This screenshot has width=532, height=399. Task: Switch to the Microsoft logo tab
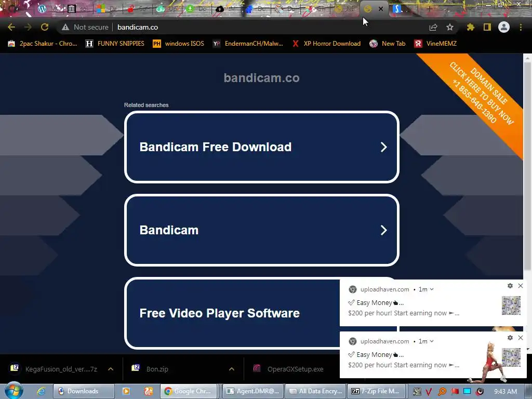tap(101, 9)
